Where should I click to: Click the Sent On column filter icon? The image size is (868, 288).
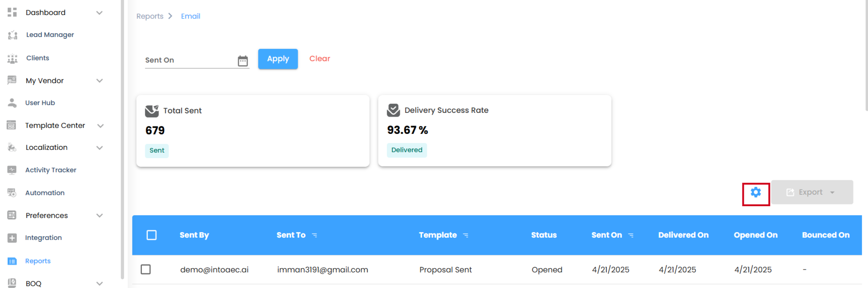tap(631, 235)
